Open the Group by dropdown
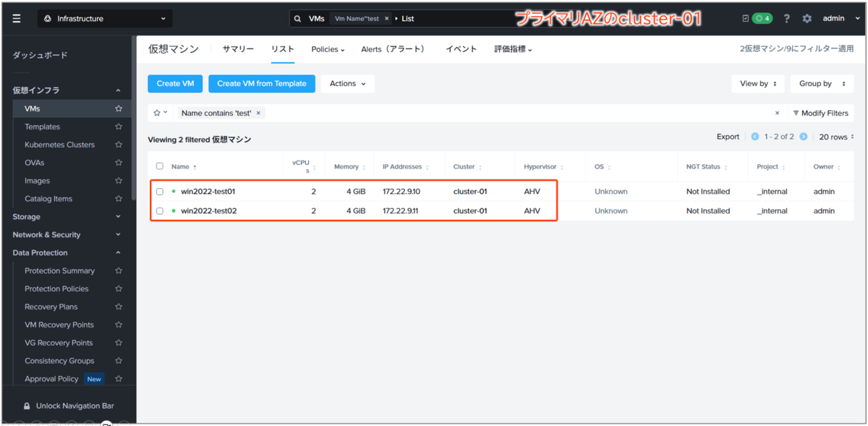 pyautogui.click(x=822, y=84)
